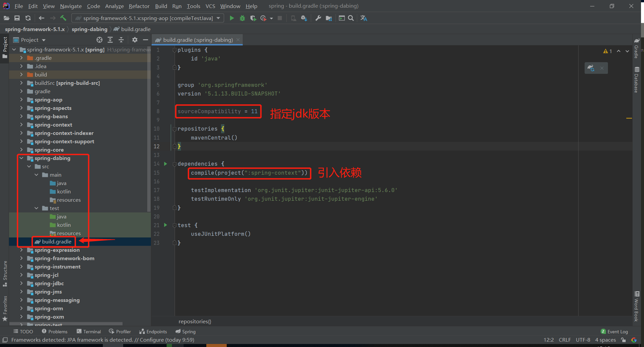Image resolution: width=644 pixels, height=347 pixels.
Task: Open IDE Settings via the wrench icon
Action: [x=317, y=18]
